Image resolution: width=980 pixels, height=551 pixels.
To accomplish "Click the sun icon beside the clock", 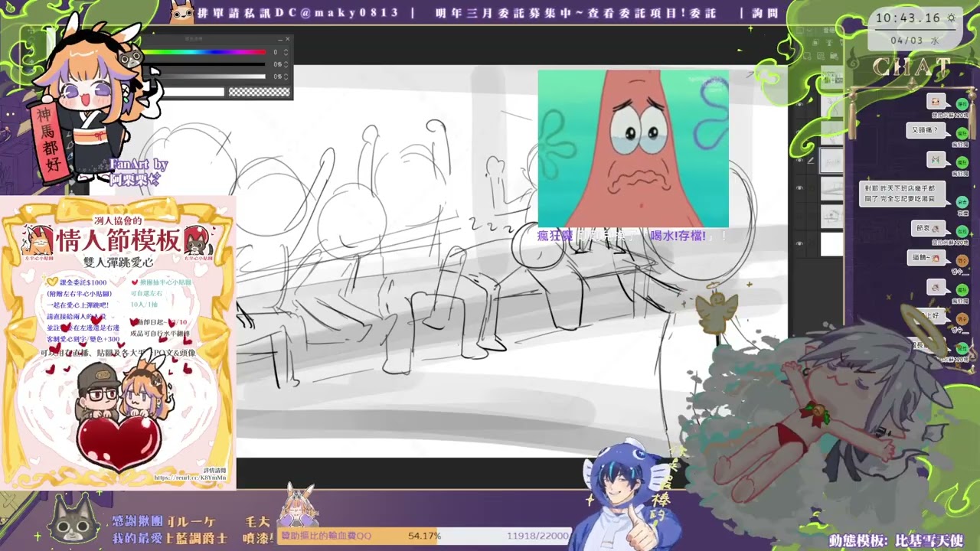I will click(951, 18).
